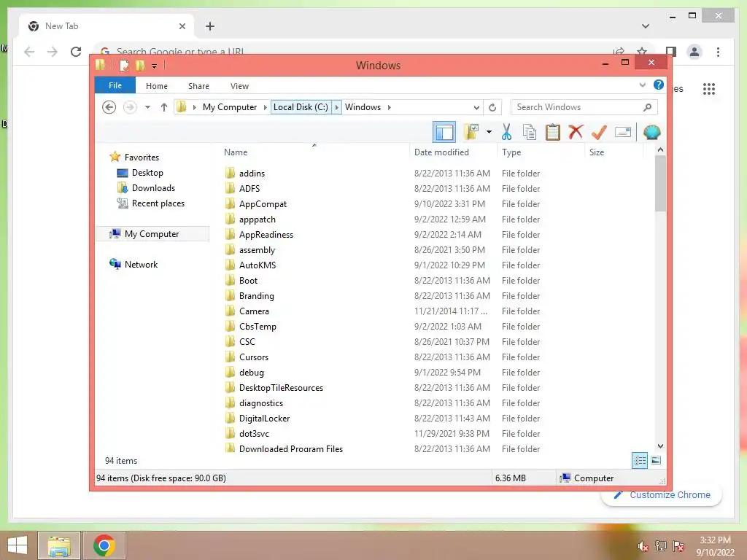Switch to the Share ribbon tab
The height and width of the screenshot is (560, 747).
198,86
